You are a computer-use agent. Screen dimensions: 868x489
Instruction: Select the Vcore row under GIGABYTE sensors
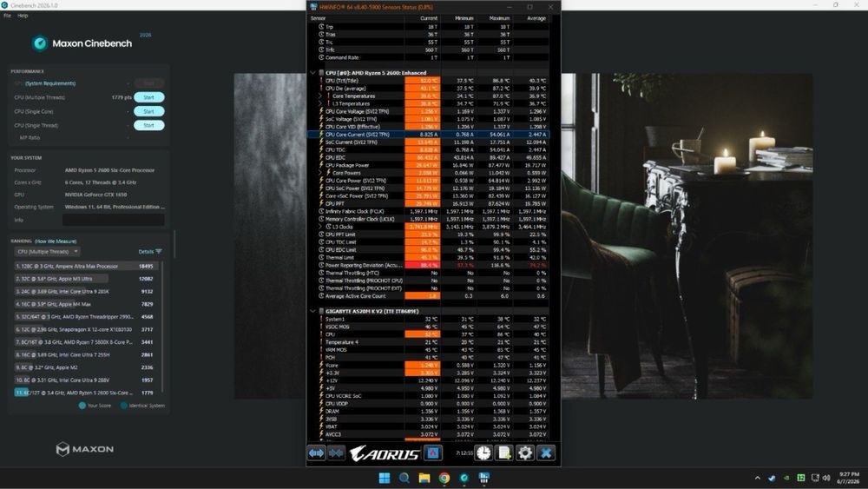click(429, 365)
